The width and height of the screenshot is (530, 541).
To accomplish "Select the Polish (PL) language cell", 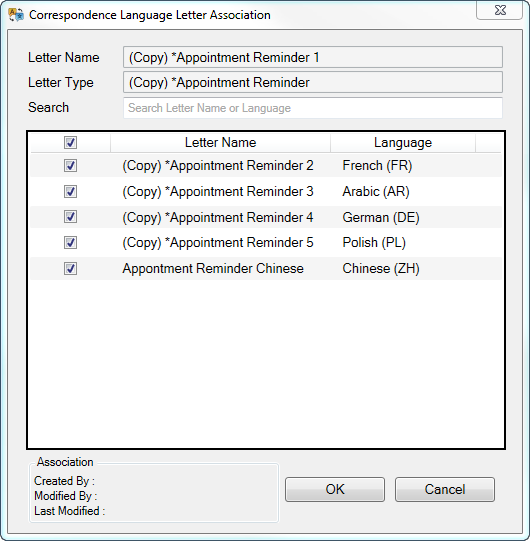I will (x=374, y=243).
